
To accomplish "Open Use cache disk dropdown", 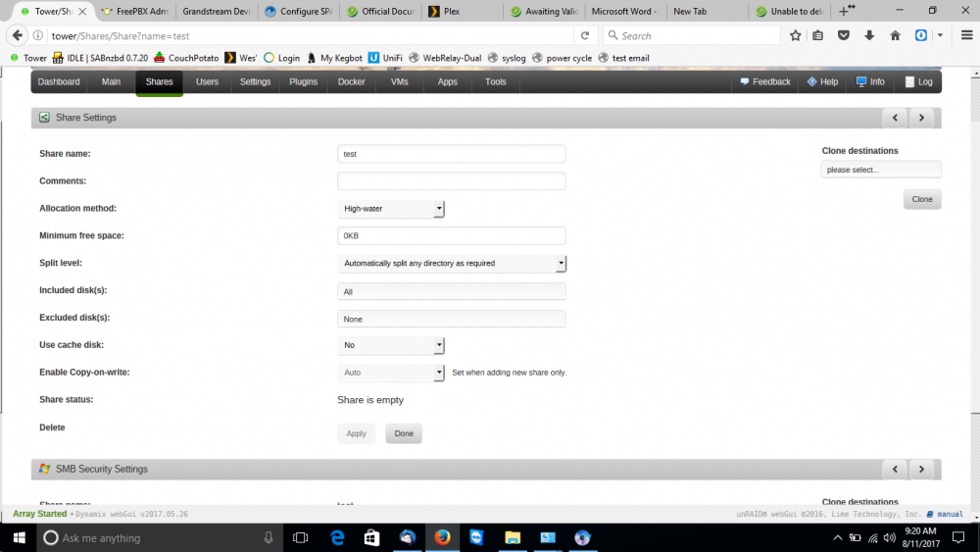I will point(391,345).
